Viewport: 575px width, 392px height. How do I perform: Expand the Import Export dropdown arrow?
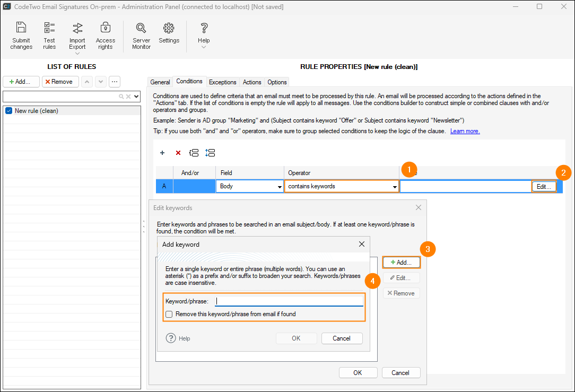[x=77, y=54]
